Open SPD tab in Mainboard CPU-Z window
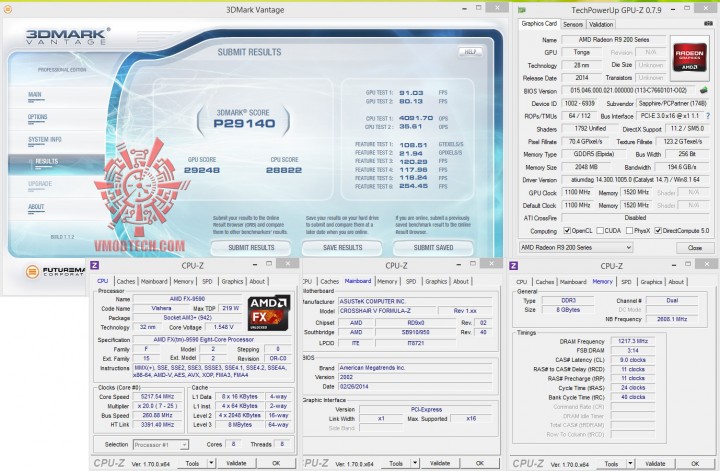Screen dimensions: 720x471 (411, 281)
